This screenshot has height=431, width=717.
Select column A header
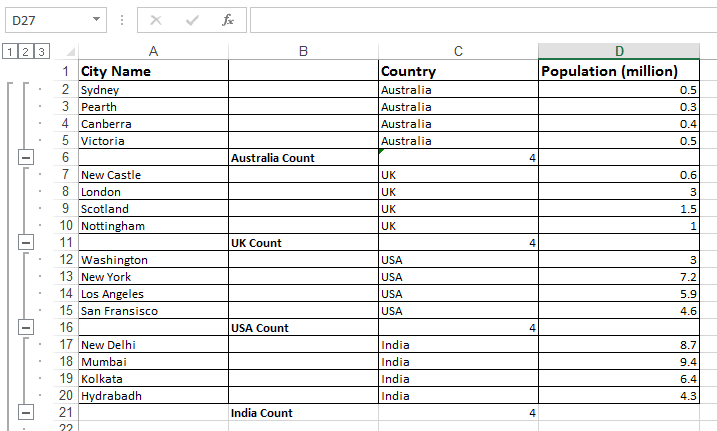click(x=154, y=51)
